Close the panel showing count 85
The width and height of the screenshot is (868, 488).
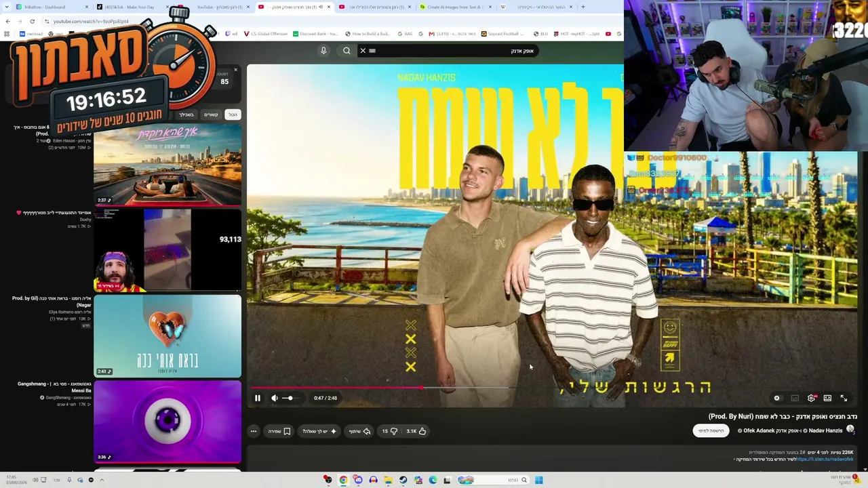point(235,70)
